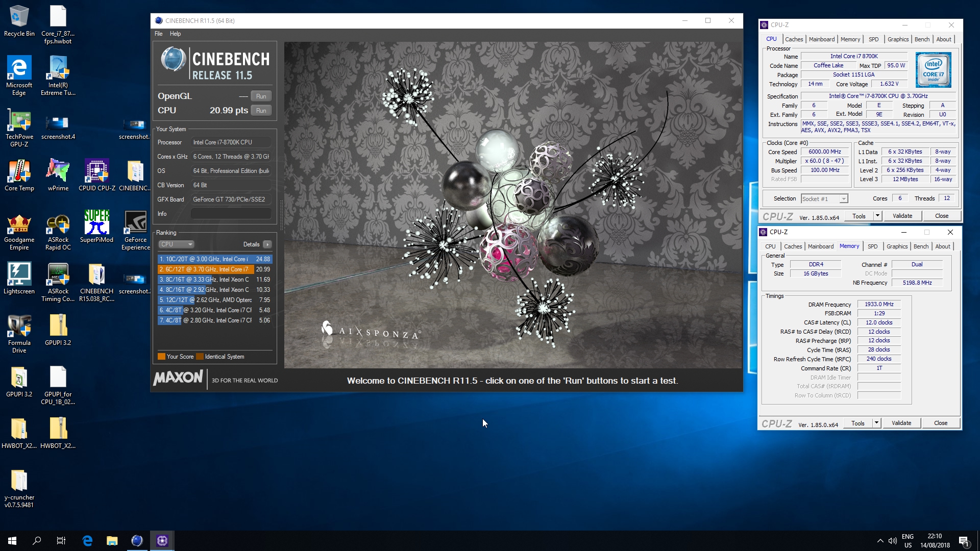
Task: Click Validate in top CPU-Z window
Action: pyautogui.click(x=902, y=216)
